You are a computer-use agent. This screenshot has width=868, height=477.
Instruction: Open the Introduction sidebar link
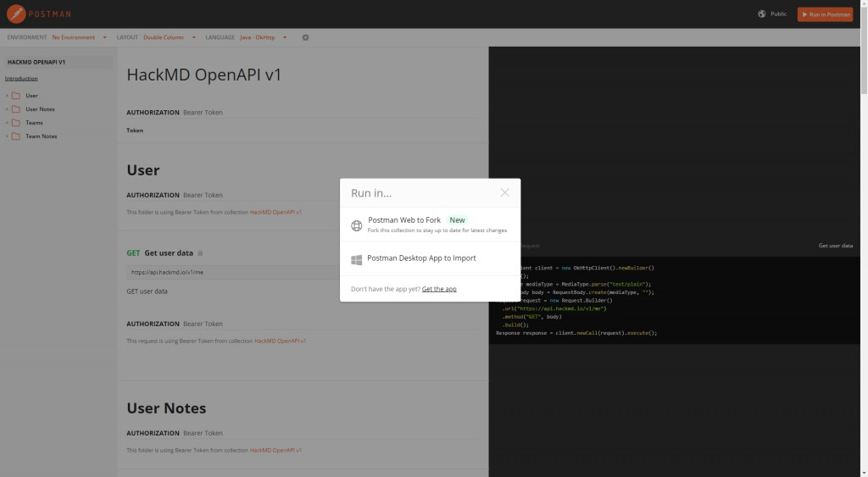(21, 79)
